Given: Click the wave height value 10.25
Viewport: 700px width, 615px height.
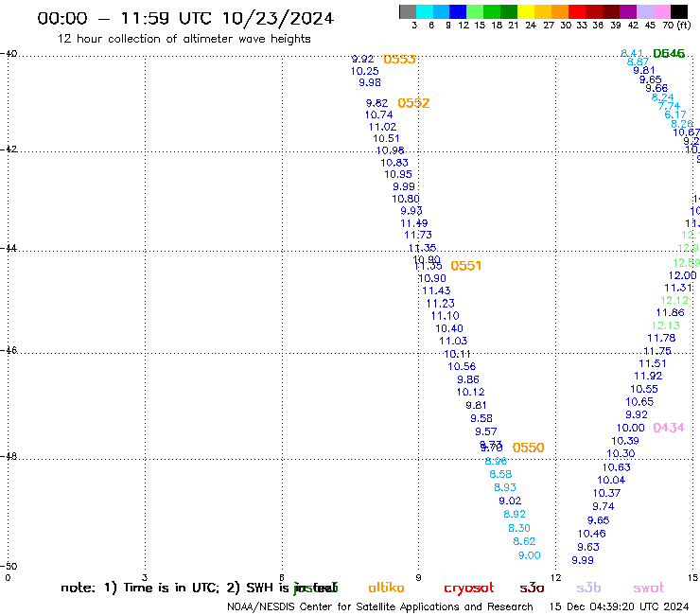Looking at the screenshot, I should (x=365, y=71).
